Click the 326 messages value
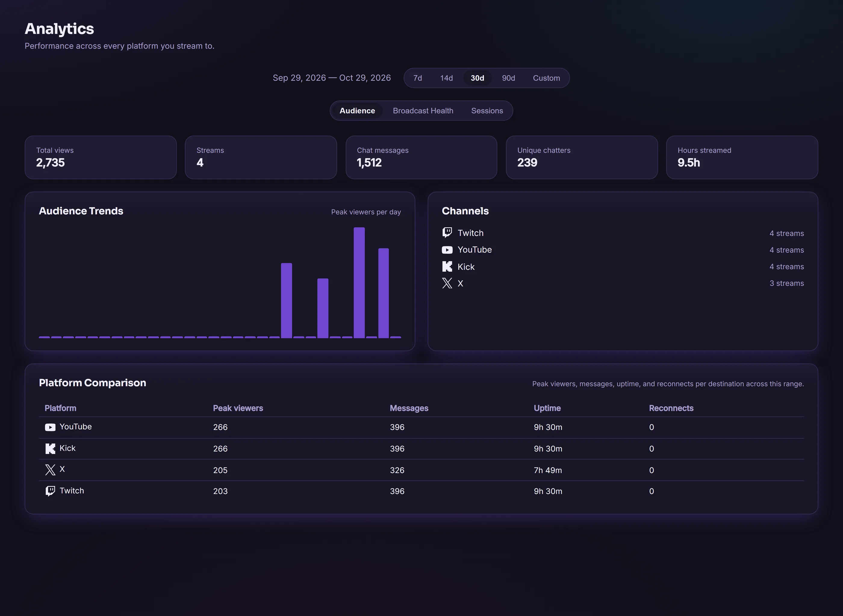 point(397,470)
